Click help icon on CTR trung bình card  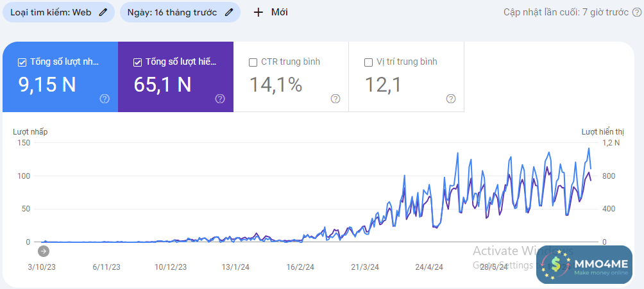click(x=335, y=99)
